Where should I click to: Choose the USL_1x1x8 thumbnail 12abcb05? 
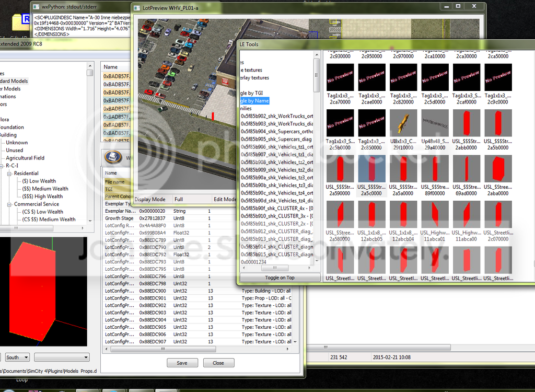pyautogui.click(x=371, y=214)
